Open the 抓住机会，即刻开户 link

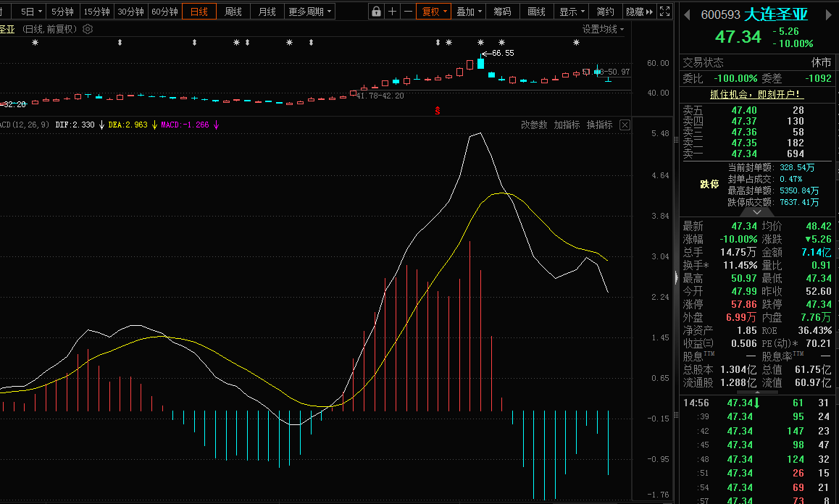click(x=756, y=94)
